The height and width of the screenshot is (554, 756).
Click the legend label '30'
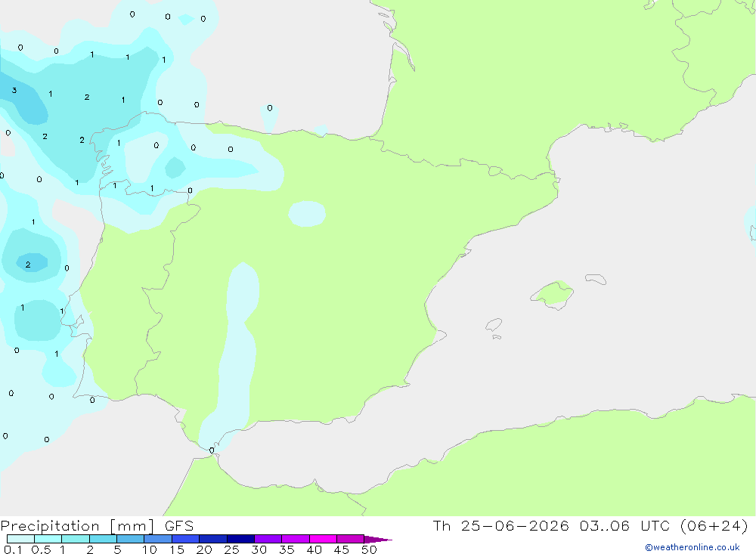[x=259, y=549]
